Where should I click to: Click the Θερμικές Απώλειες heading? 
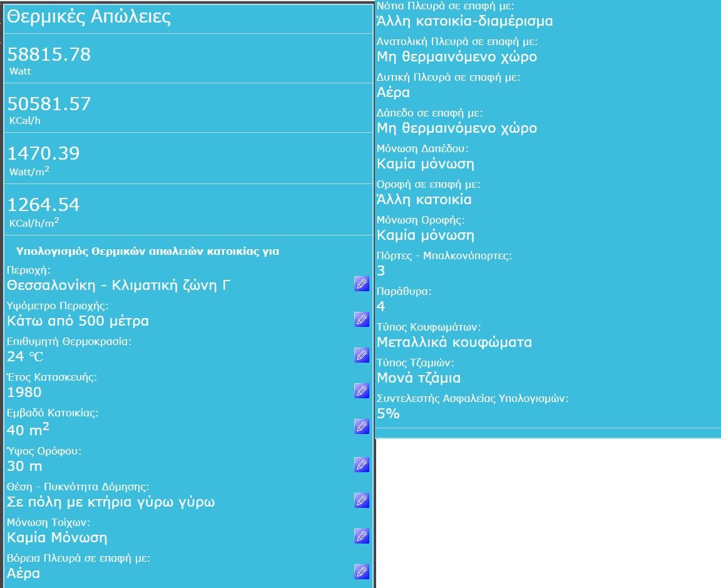(x=89, y=16)
